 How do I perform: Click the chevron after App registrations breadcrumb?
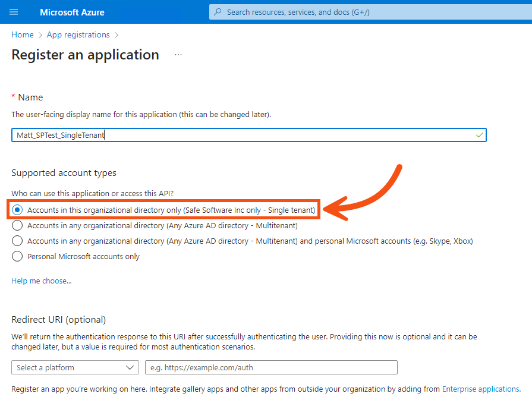point(117,34)
